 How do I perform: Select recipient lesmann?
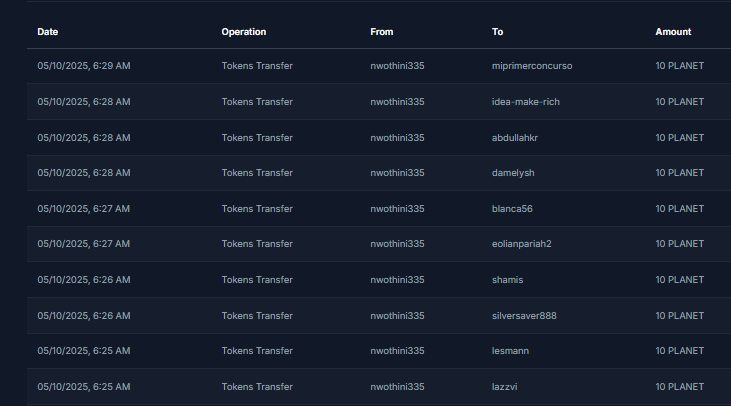(x=510, y=351)
